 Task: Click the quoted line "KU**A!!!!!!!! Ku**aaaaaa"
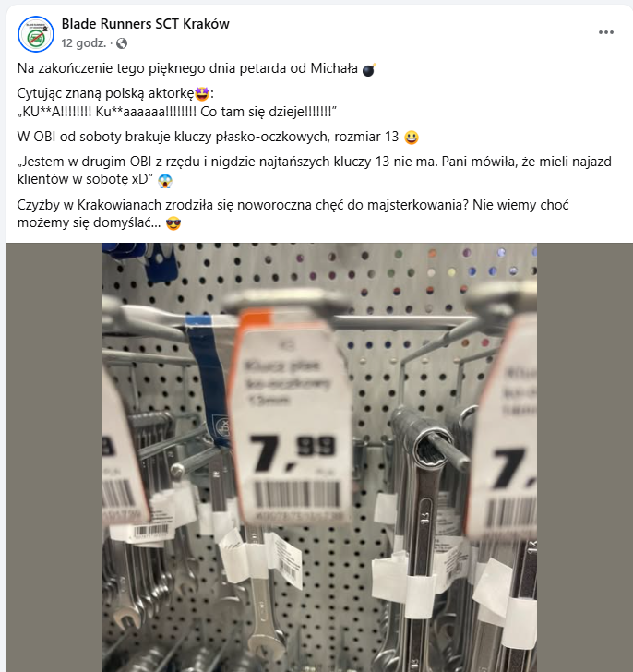click(x=177, y=112)
